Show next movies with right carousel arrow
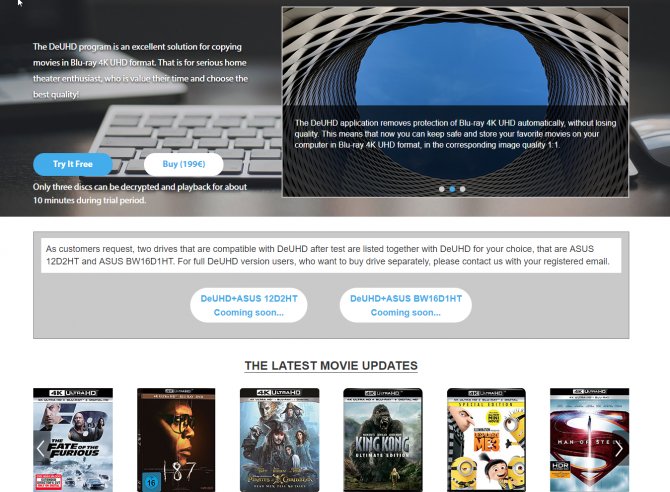This screenshot has height=492, width=670. 619,448
